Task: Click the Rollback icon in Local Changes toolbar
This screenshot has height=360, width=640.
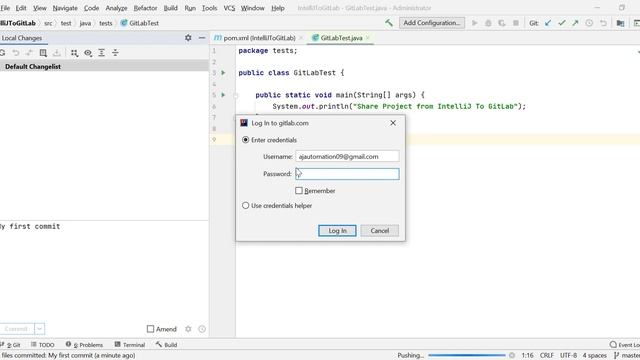Action: (x=16, y=53)
